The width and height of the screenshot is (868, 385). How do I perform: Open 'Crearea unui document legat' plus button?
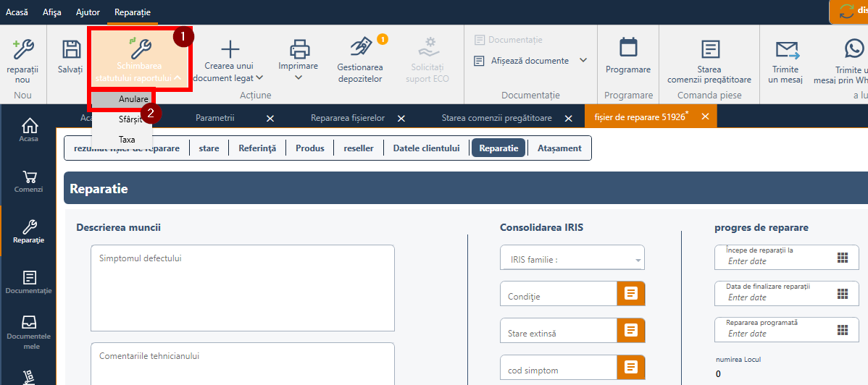229,49
